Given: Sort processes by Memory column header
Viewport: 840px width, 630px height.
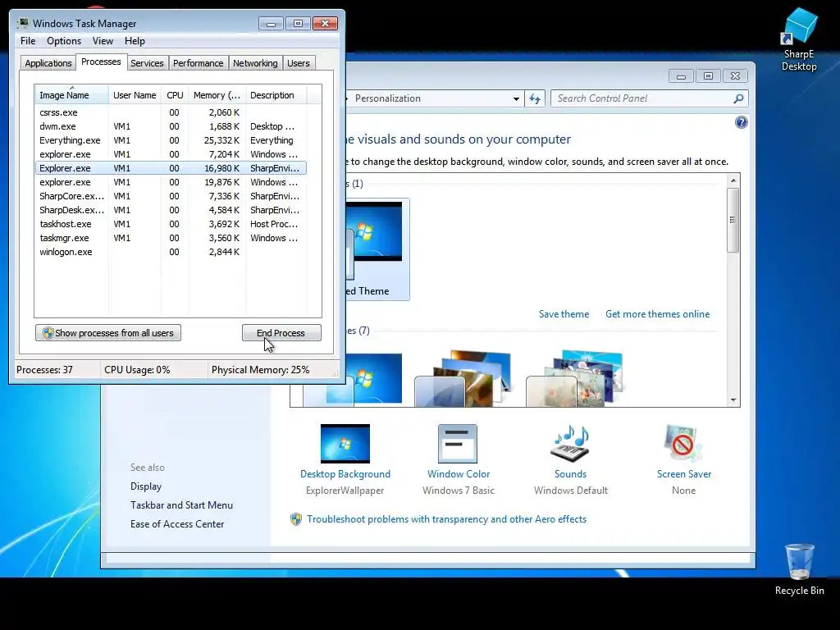Looking at the screenshot, I should [x=217, y=95].
